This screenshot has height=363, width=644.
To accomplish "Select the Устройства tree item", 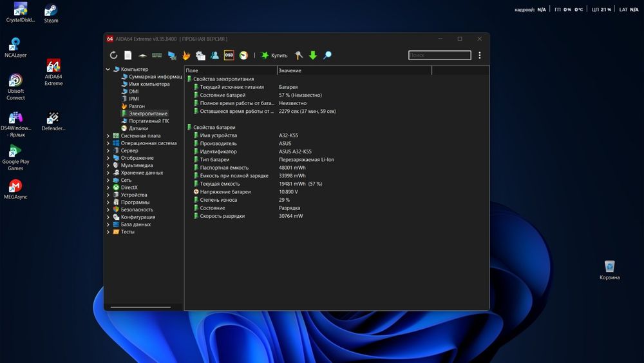I will 130,195.
